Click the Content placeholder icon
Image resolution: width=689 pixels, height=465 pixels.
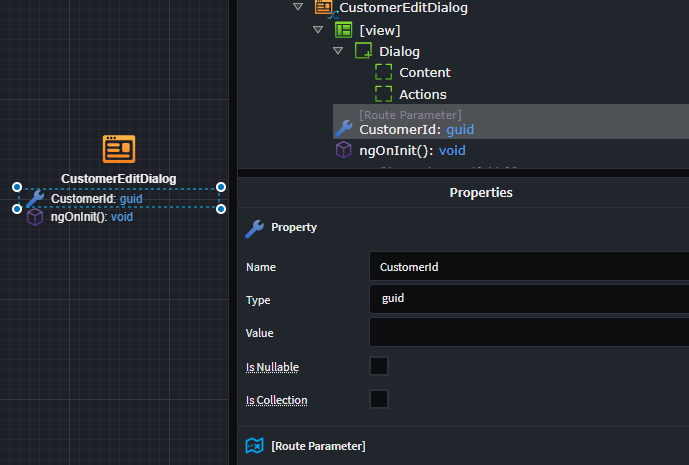pos(384,72)
